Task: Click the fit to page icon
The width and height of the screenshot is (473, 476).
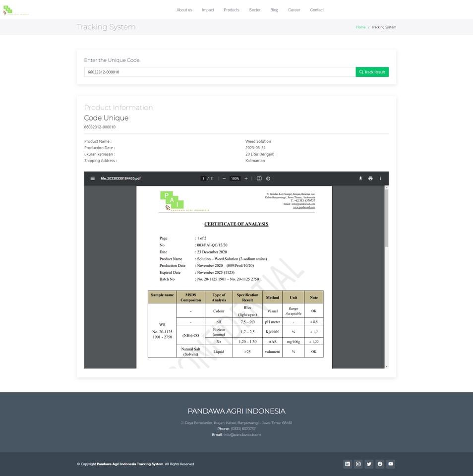Action: click(x=259, y=178)
